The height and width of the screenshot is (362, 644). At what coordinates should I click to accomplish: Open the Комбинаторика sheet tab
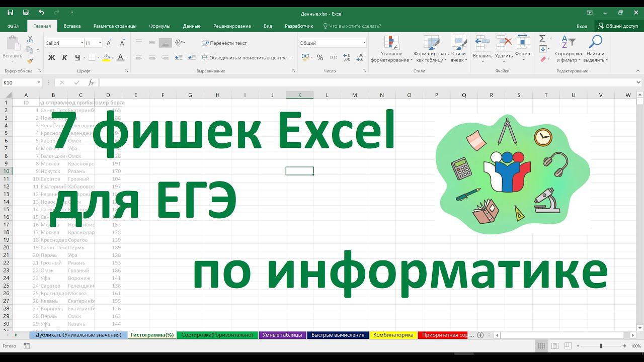click(393, 335)
